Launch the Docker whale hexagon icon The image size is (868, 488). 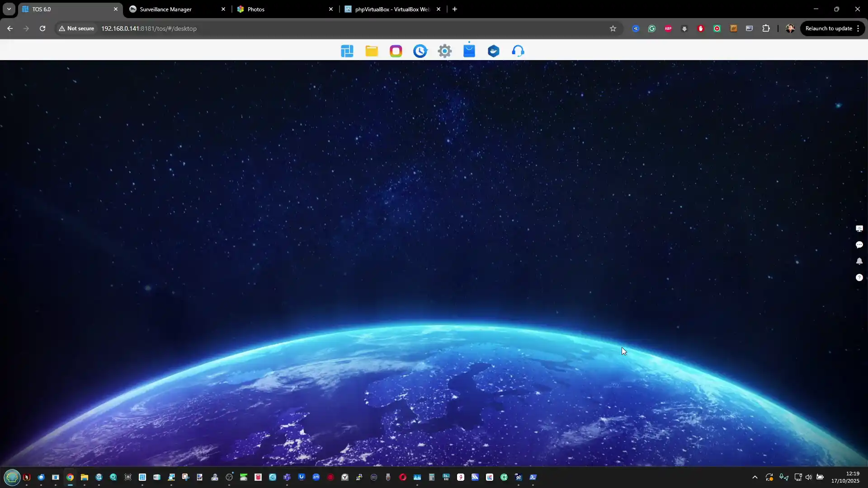click(x=494, y=51)
